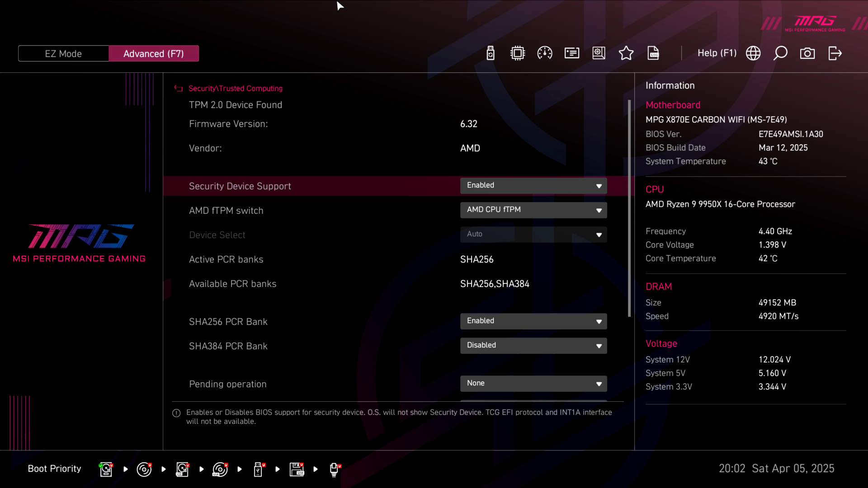This screenshot has height=488, width=868.
Task: Select the network boot priority icon
Action: pyautogui.click(x=335, y=469)
